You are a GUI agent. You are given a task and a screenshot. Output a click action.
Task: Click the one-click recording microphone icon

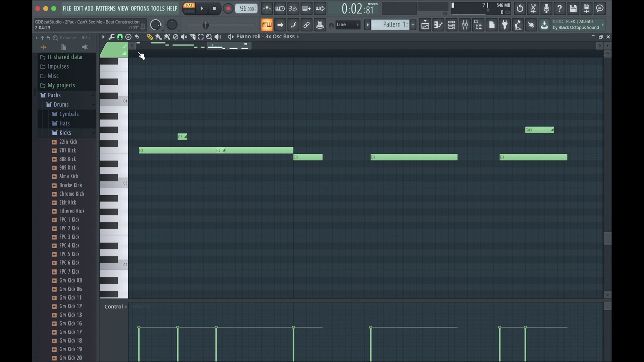(x=546, y=8)
